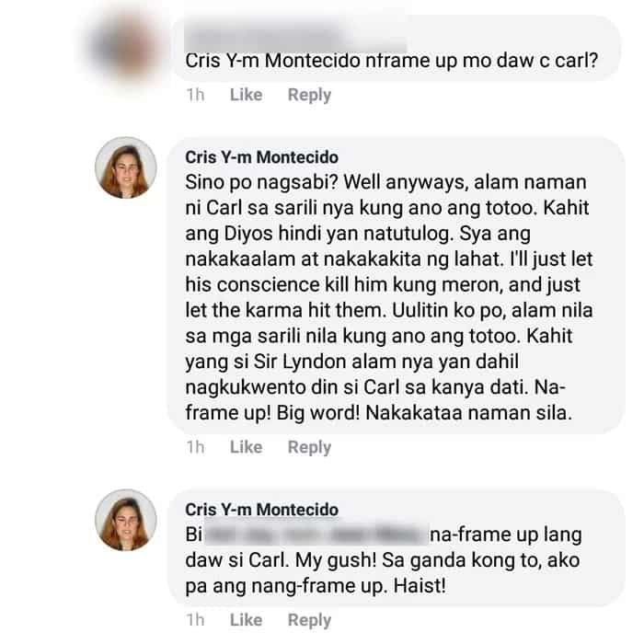644x644 pixels.
Task: Reply to the 'My gush' comment
Action: [309, 620]
